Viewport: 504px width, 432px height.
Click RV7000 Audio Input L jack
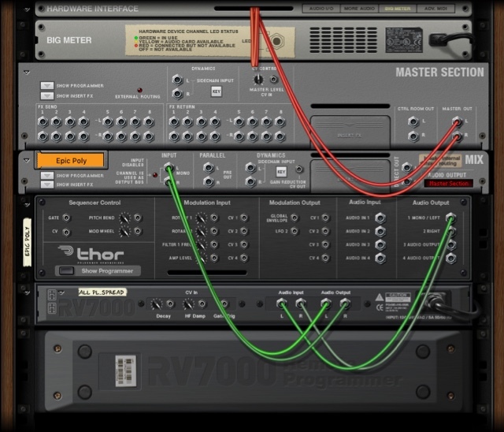click(x=282, y=303)
